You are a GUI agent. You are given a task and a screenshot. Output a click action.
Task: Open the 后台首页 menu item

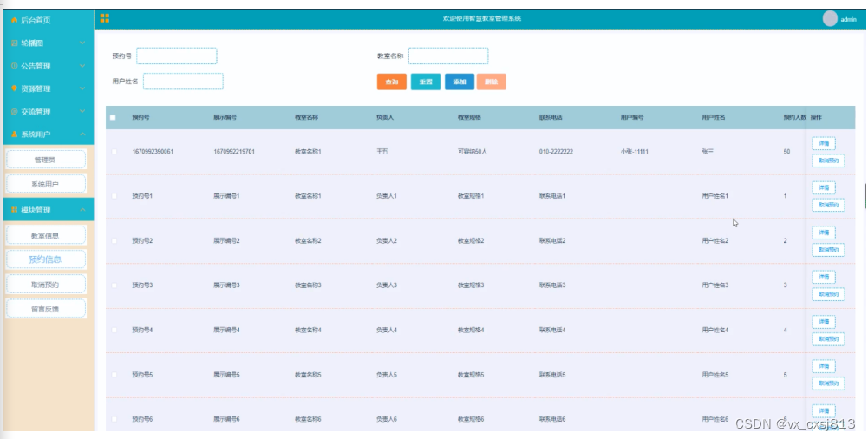[48, 21]
